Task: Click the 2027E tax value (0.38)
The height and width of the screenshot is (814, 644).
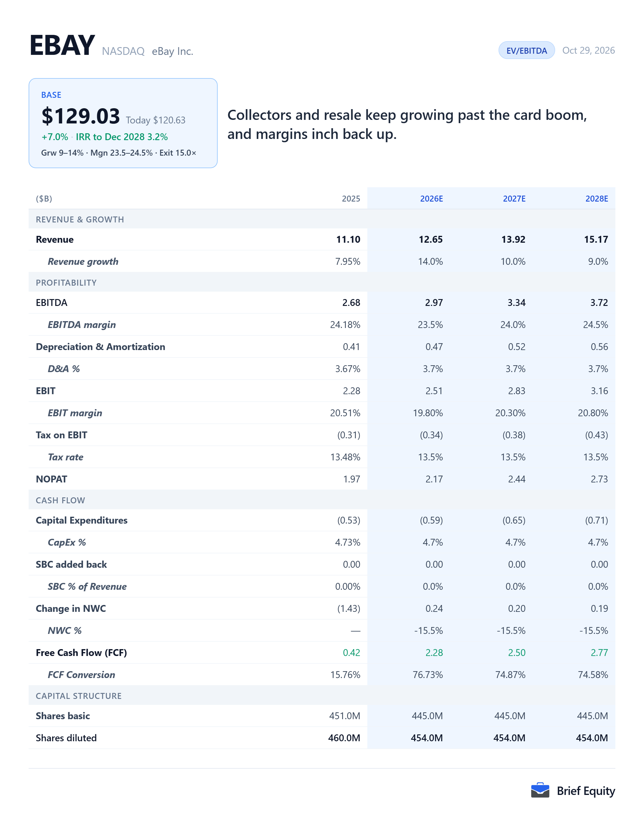Action: (514, 435)
